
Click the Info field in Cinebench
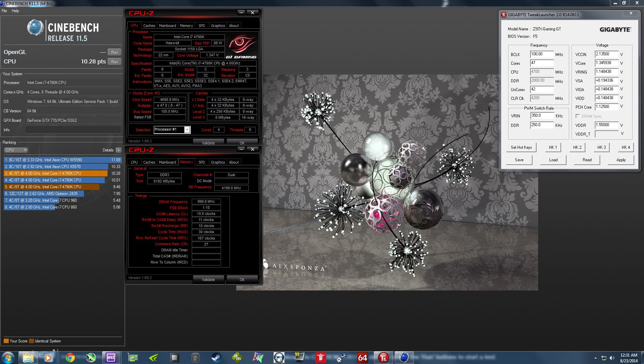73,130
